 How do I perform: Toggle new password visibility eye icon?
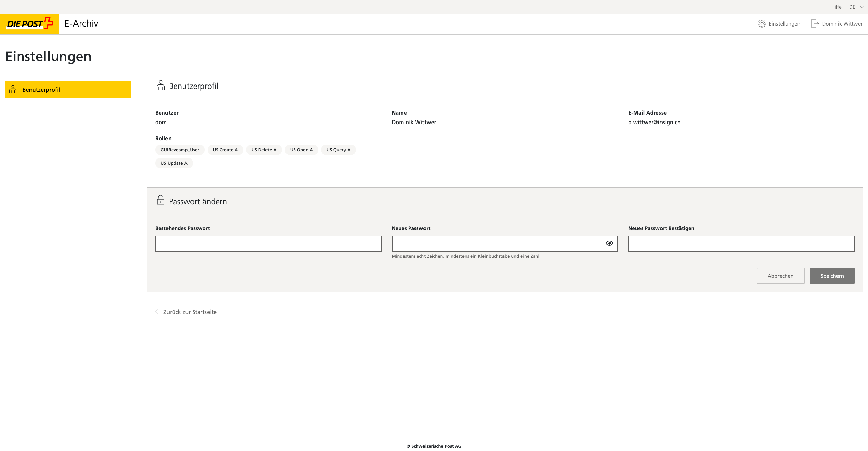pos(609,243)
